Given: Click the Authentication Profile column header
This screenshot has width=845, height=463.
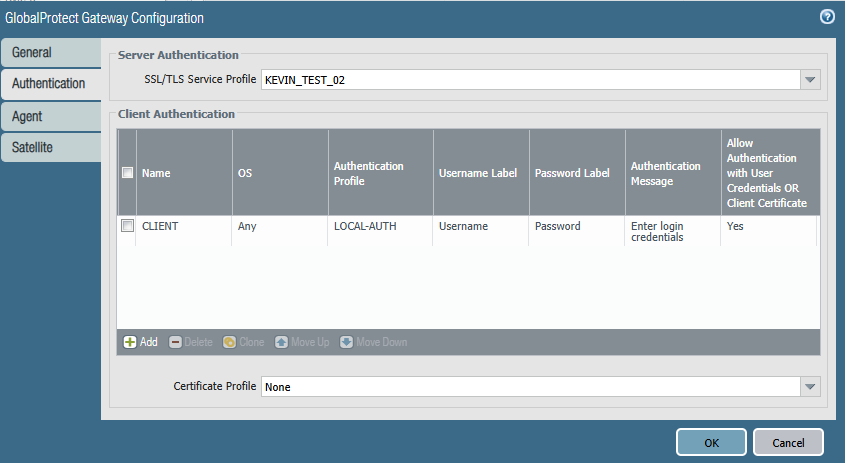Looking at the screenshot, I should point(380,172).
